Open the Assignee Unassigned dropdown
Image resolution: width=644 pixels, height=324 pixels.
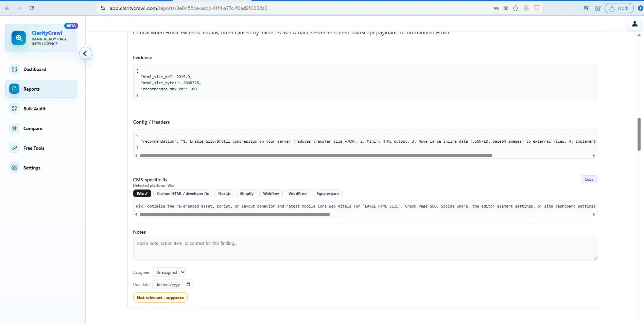click(x=169, y=272)
